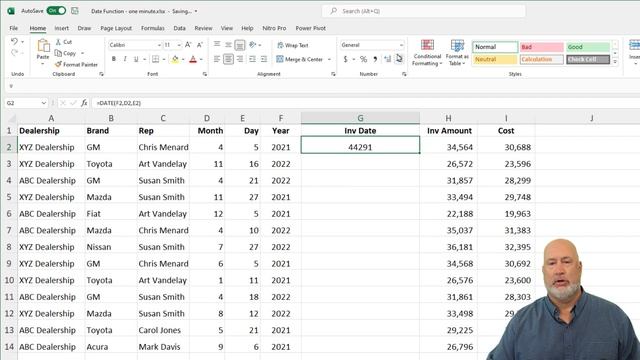Select cell G2 containing 44291
Viewport: 640px width, 360px height.
coord(360,147)
